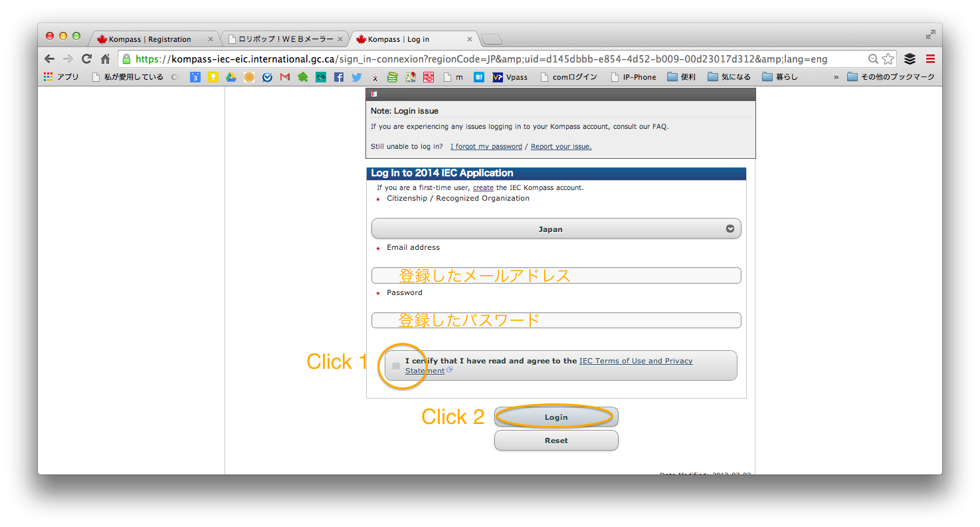Image resolution: width=980 pixels, height=527 pixels.
Task: Follow the 'I forgot my password' link
Action: (486, 146)
